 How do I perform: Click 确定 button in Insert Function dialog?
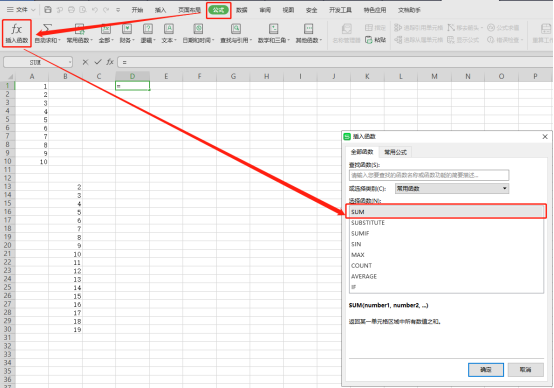[486, 370]
